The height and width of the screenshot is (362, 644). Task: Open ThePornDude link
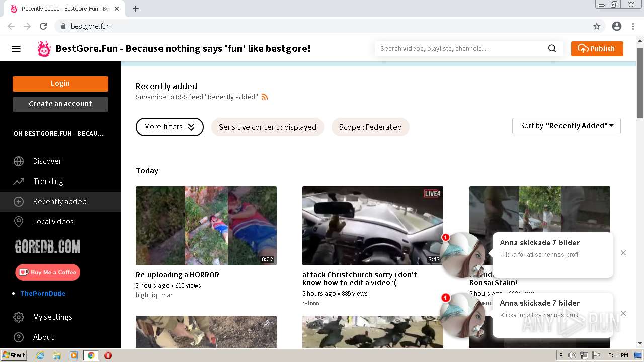(x=43, y=293)
